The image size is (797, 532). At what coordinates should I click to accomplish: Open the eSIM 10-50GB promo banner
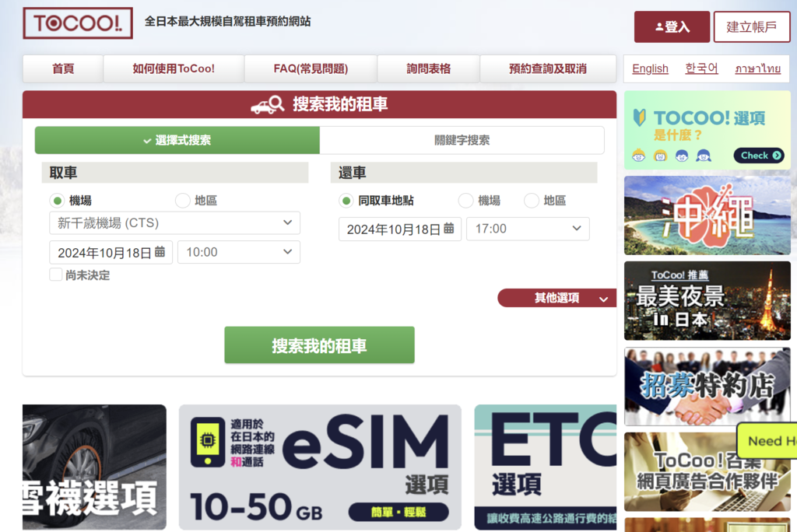tap(320, 467)
